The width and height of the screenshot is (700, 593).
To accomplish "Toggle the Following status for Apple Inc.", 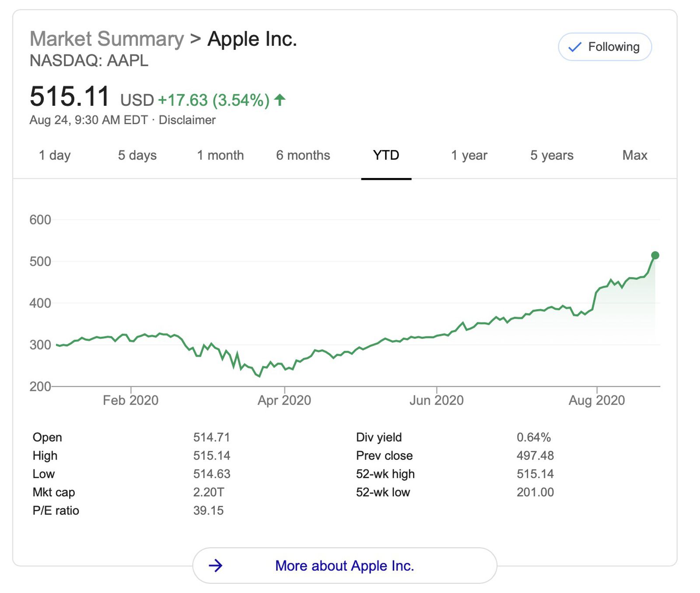I will (604, 46).
